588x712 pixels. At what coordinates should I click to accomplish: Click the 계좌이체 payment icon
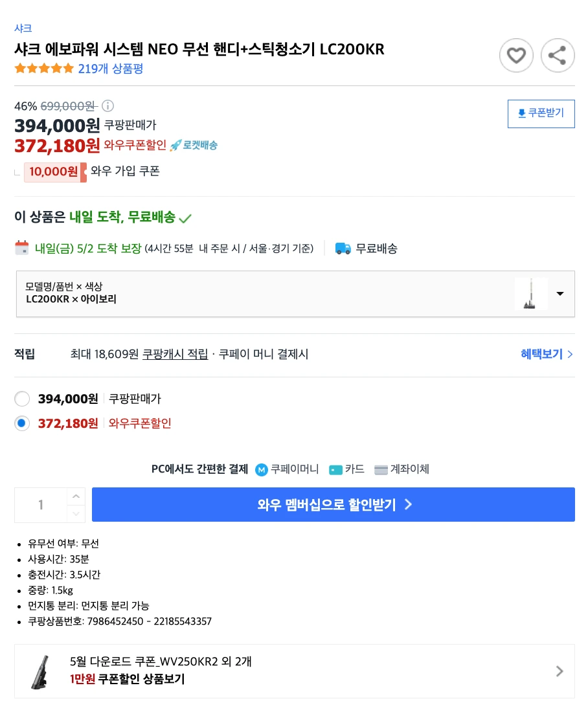(381, 469)
